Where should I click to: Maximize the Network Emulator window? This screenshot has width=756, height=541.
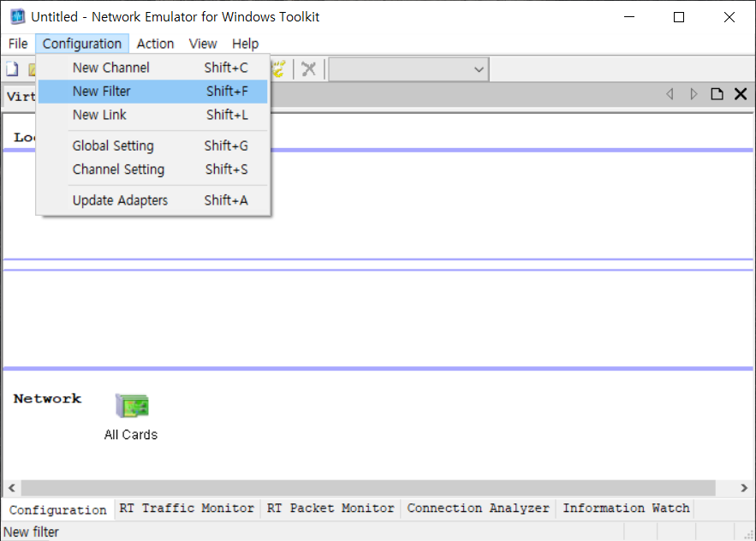[679, 17]
